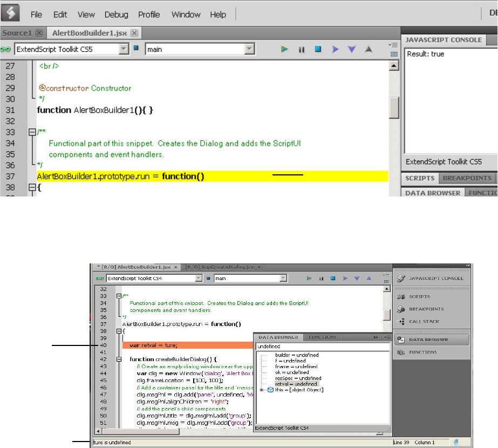Expand the 'this = [object Object]' tree node
The image size is (498, 448).
click(x=262, y=390)
